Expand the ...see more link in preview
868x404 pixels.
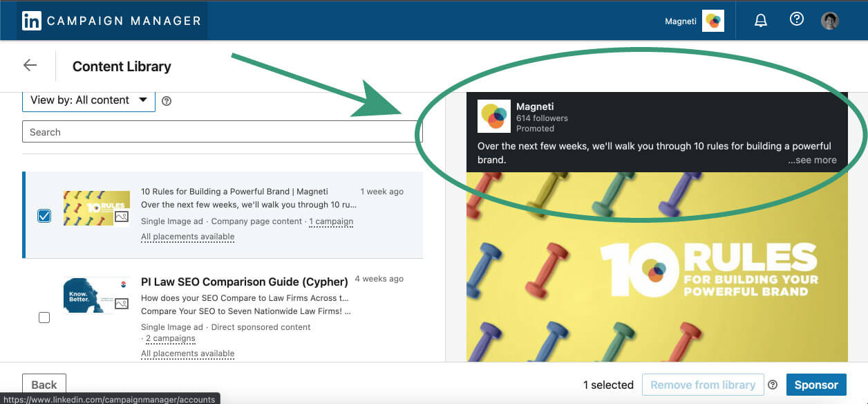pyautogui.click(x=812, y=160)
